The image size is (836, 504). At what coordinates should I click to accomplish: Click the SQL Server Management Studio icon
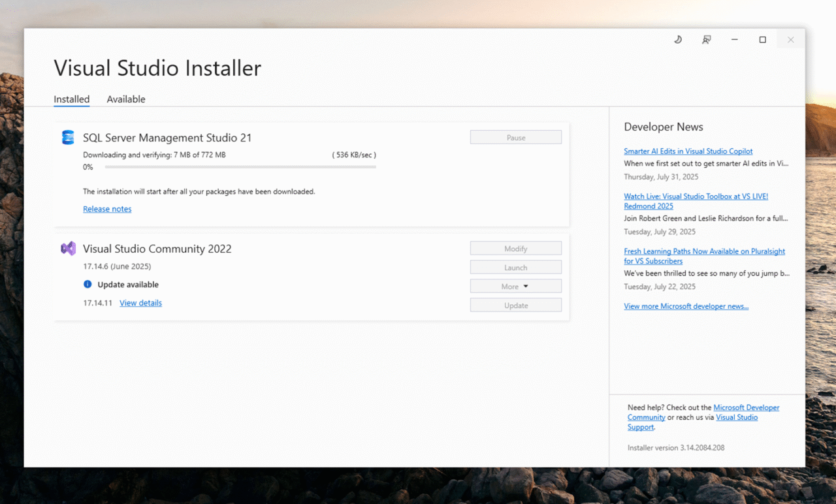pos(68,138)
